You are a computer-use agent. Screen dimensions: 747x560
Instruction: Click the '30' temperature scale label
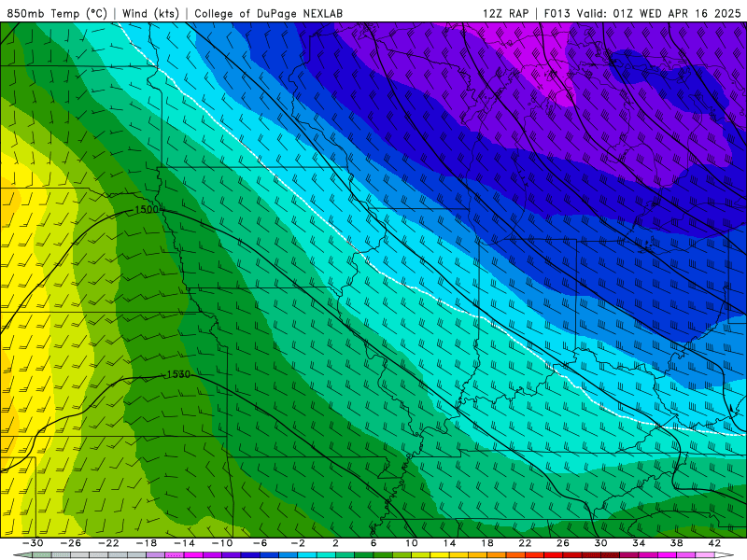coord(600,543)
